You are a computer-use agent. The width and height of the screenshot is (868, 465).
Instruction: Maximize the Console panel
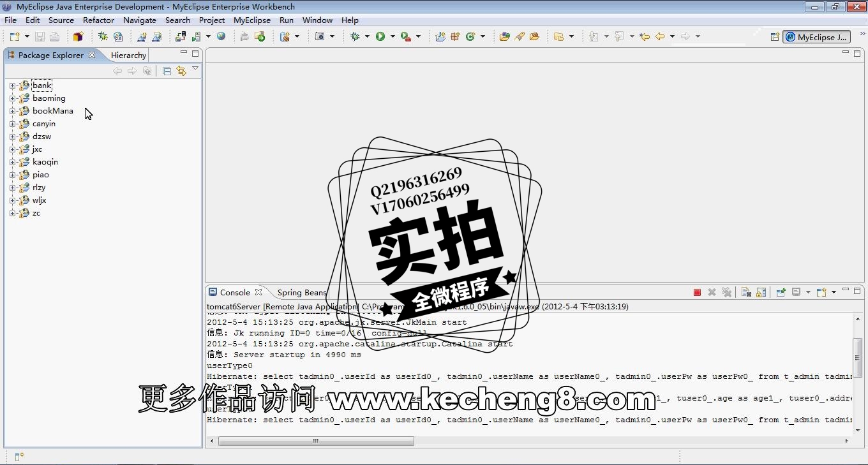[857, 290]
